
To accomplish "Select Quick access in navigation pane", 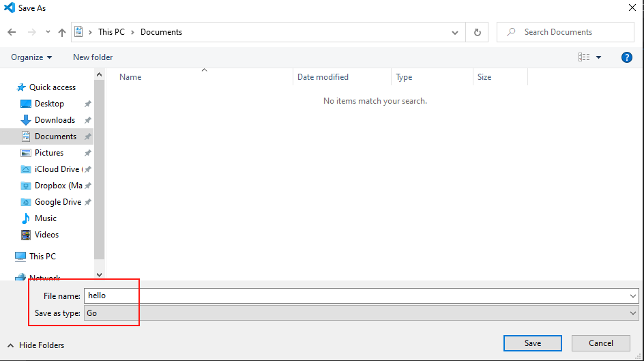I will click(x=52, y=87).
